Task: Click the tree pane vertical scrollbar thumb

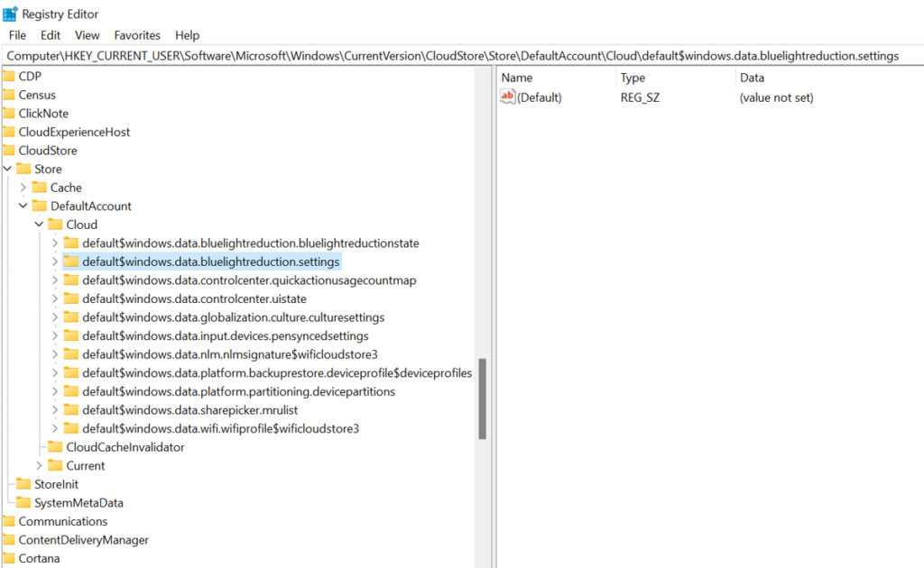Action: click(482, 399)
